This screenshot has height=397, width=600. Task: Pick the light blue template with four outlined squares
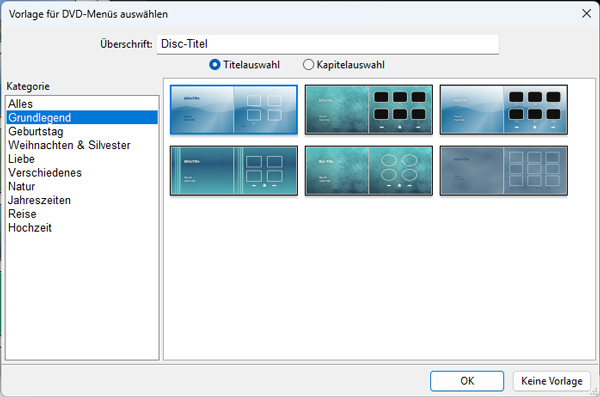(x=234, y=110)
